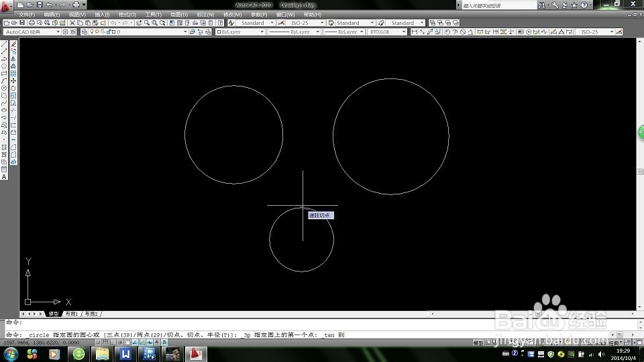Click the keyword search input field
Screen dimensions: 644x362
[499, 5]
